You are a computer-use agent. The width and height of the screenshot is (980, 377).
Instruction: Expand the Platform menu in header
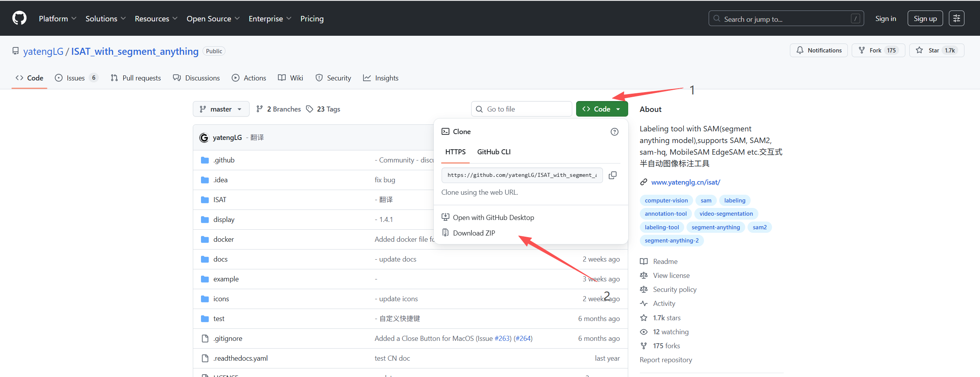(58, 19)
